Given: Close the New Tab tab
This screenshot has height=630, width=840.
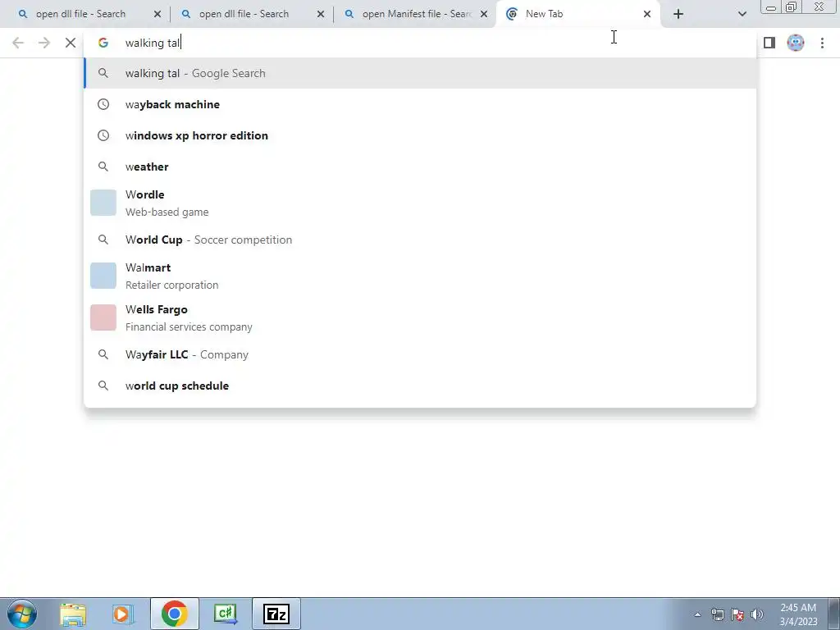Looking at the screenshot, I should (x=647, y=14).
